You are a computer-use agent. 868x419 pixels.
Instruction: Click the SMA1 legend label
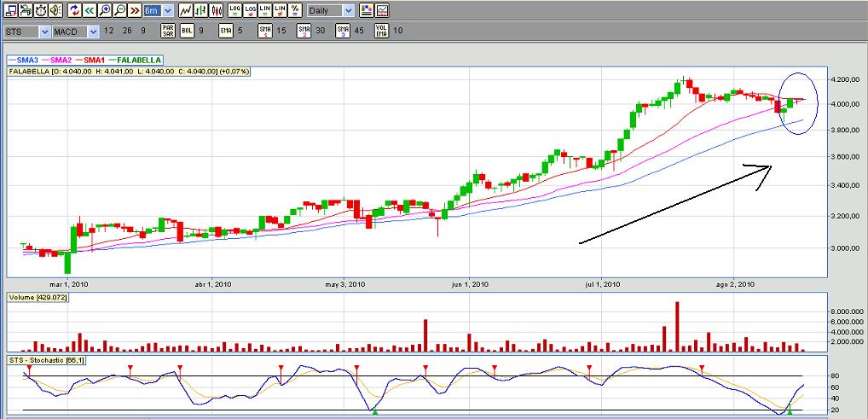94,60
